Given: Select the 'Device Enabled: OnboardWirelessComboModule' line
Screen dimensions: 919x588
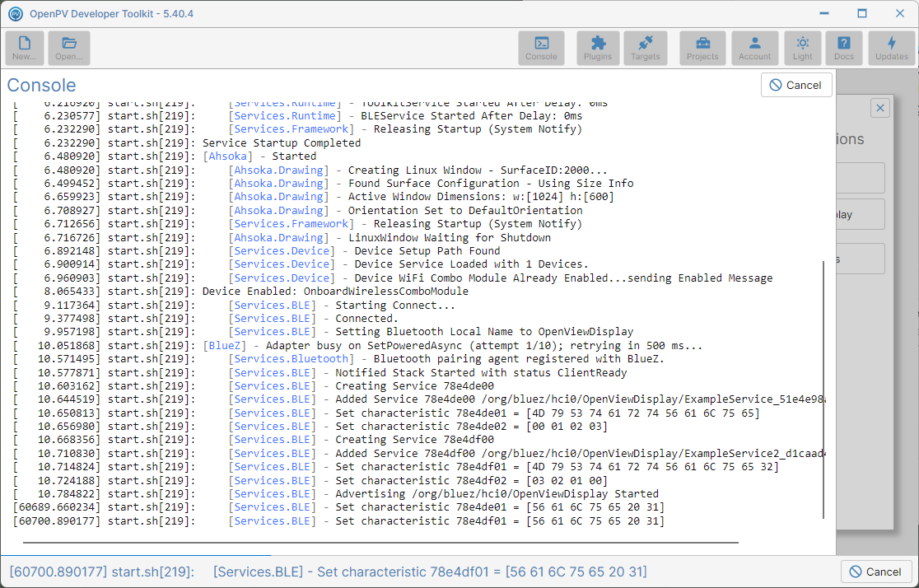Looking at the screenshot, I should pyautogui.click(x=241, y=292).
